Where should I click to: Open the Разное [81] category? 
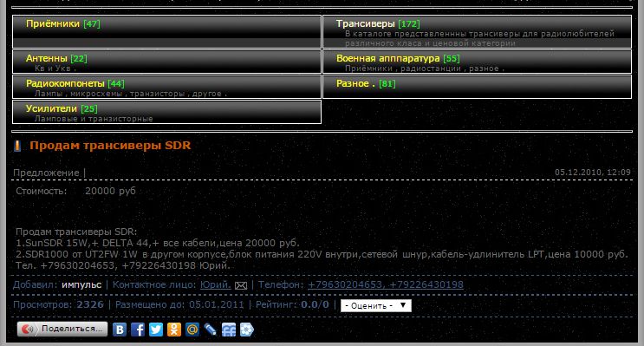point(366,83)
